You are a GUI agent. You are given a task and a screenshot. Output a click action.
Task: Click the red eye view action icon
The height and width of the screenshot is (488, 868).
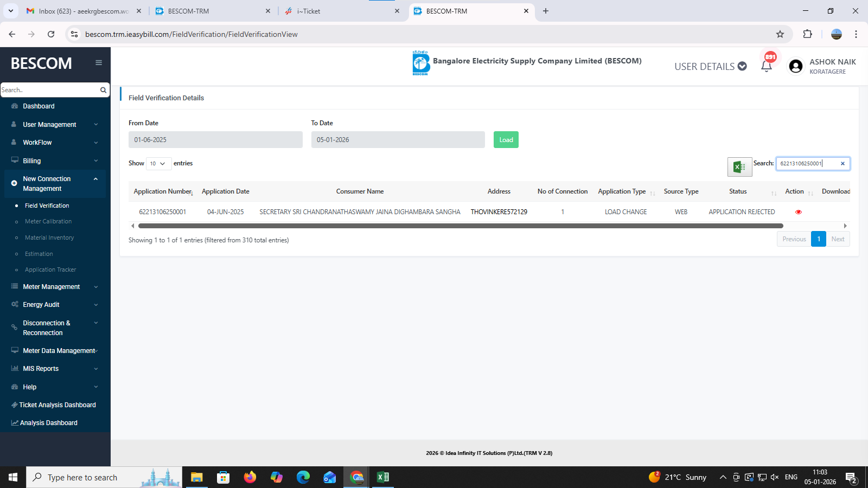tap(798, 212)
